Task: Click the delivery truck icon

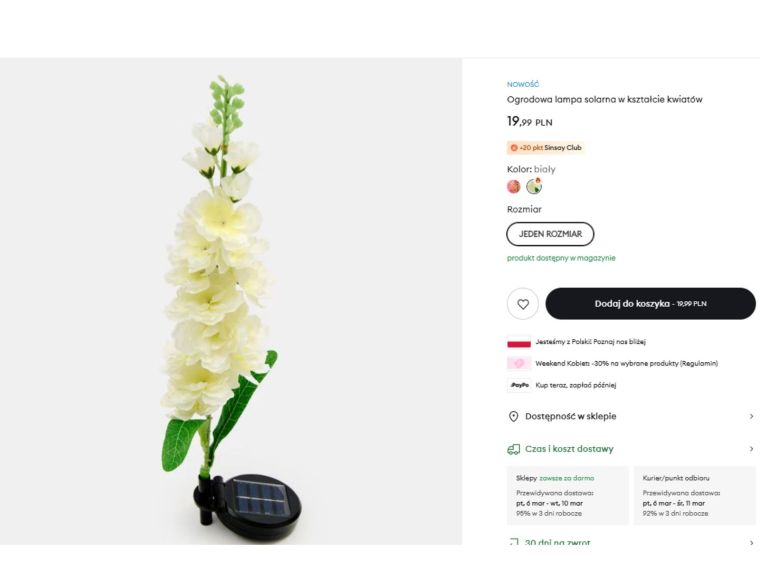Action: tap(513, 449)
